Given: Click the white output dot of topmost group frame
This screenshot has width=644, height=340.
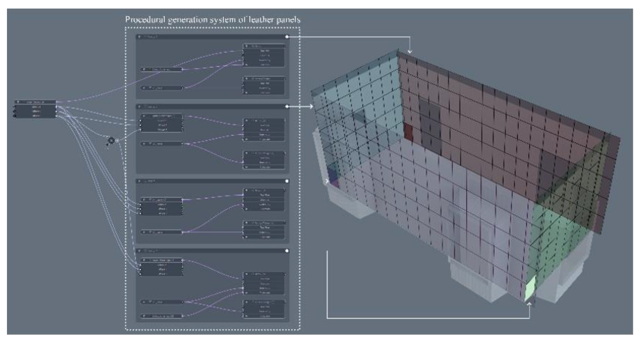Looking at the screenshot, I should pyautogui.click(x=287, y=37).
